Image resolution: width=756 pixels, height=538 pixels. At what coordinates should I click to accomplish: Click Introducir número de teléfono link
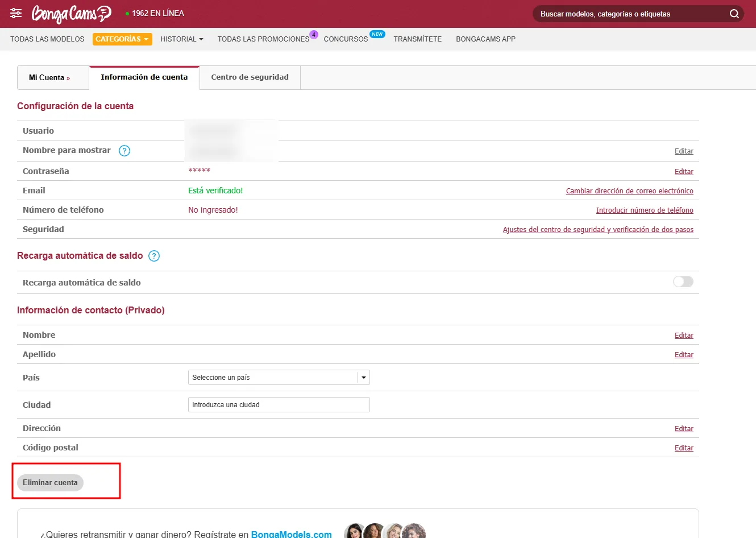pyautogui.click(x=645, y=210)
